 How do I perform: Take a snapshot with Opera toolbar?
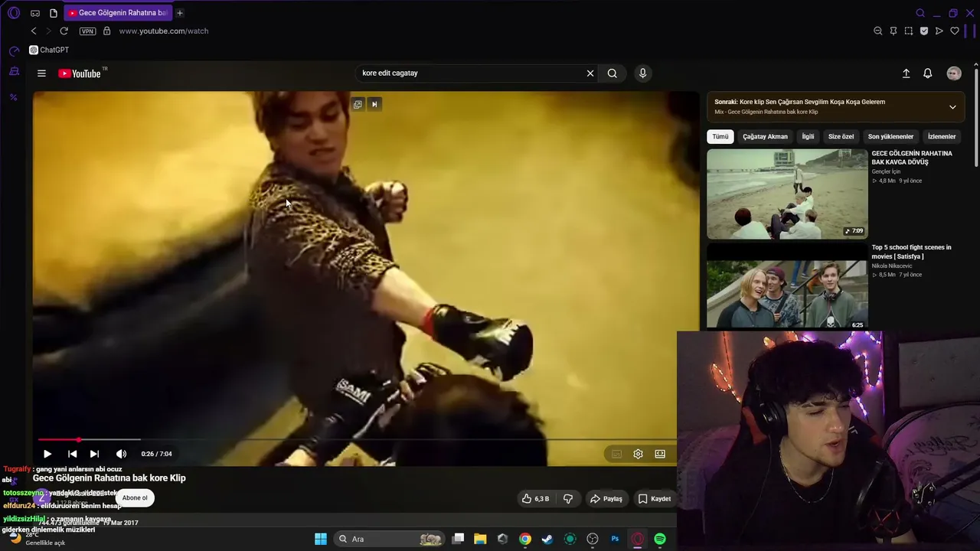coord(909,31)
